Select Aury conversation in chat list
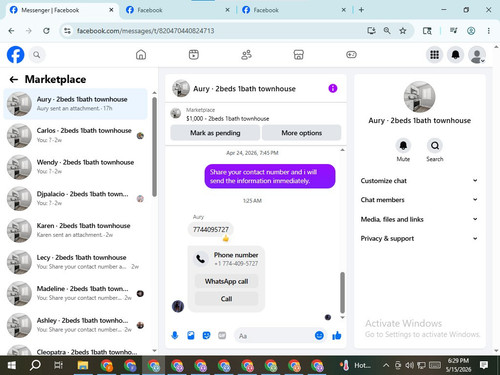 (x=75, y=104)
